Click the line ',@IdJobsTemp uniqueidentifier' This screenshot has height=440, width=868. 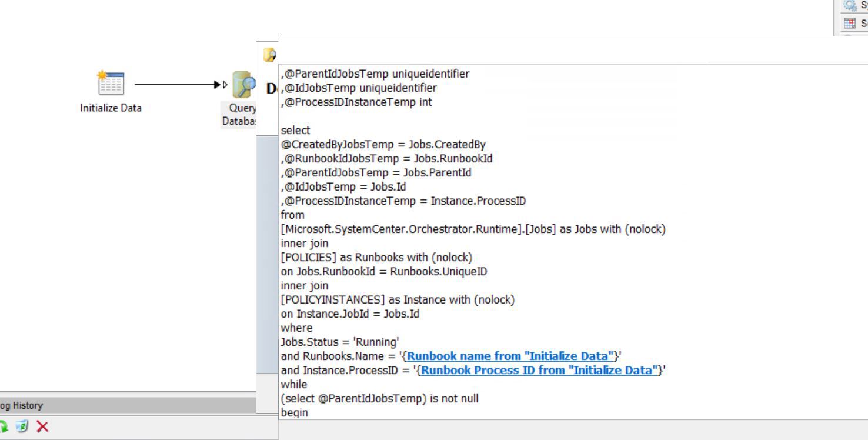tap(359, 88)
